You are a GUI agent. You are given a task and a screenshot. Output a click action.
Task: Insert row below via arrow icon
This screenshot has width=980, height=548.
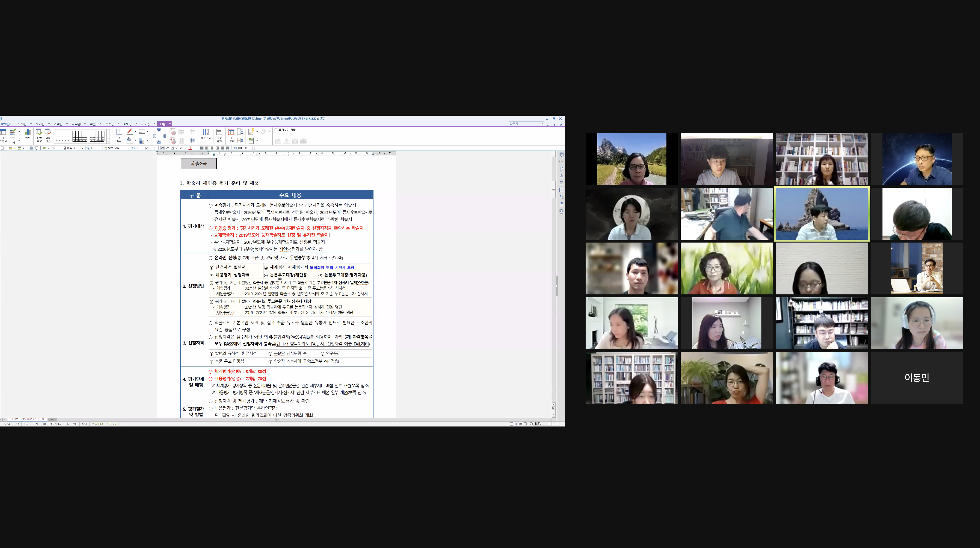point(159,141)
